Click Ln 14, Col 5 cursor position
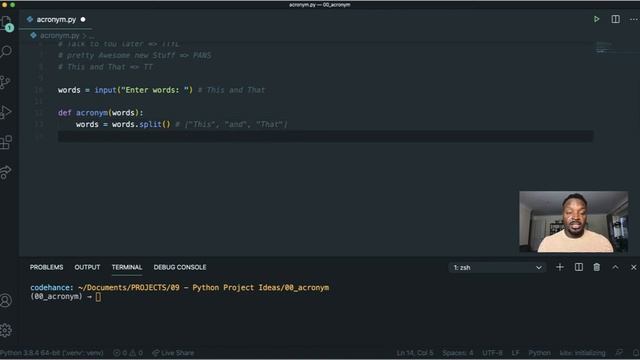 point(415,353)
